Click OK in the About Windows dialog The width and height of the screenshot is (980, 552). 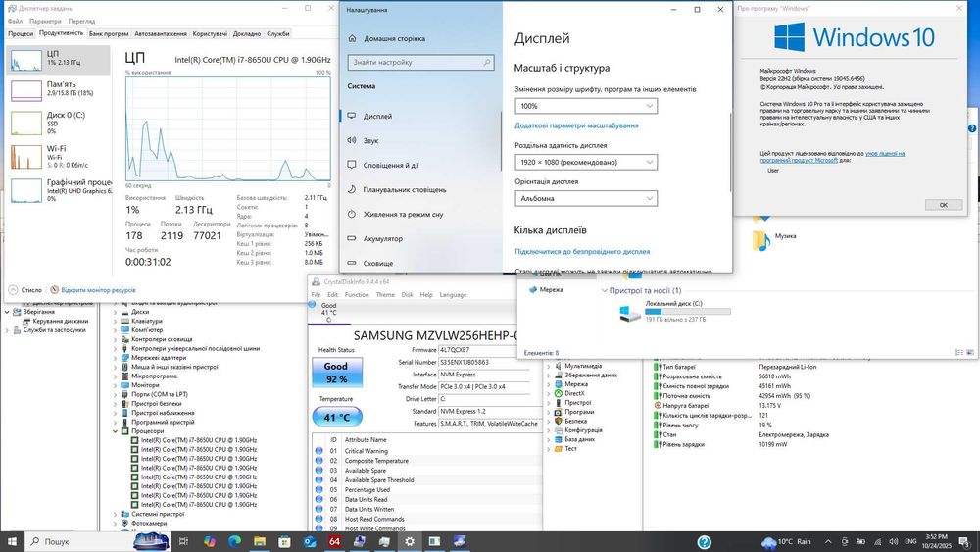pyautogui.click(x=943, y=204)
